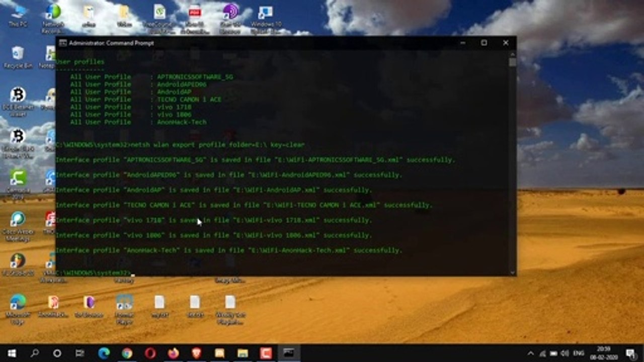This screenshot has height=362, width=644.
Task: Click the Command Prompt vertical scrollbar thumb
Action: tap(512, 62)
